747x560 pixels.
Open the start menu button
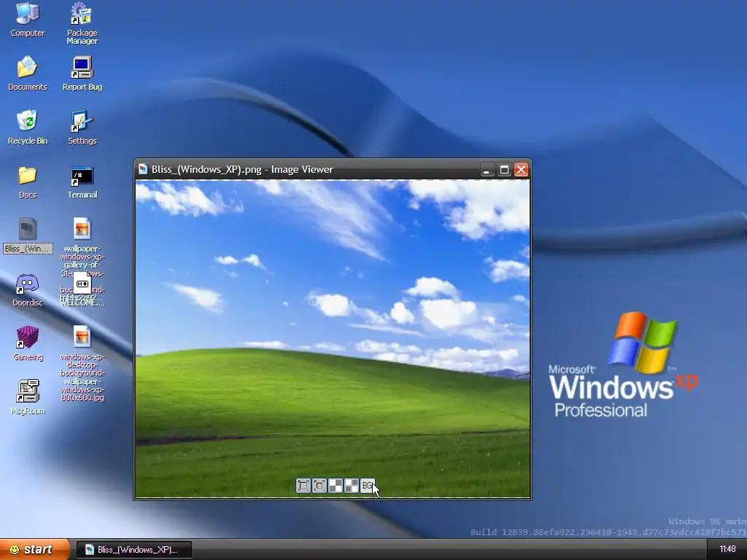[x=34, y=550]
